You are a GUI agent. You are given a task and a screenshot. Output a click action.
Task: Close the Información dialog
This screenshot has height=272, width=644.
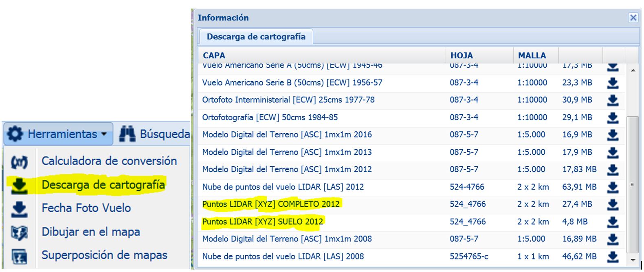(633, 18)
